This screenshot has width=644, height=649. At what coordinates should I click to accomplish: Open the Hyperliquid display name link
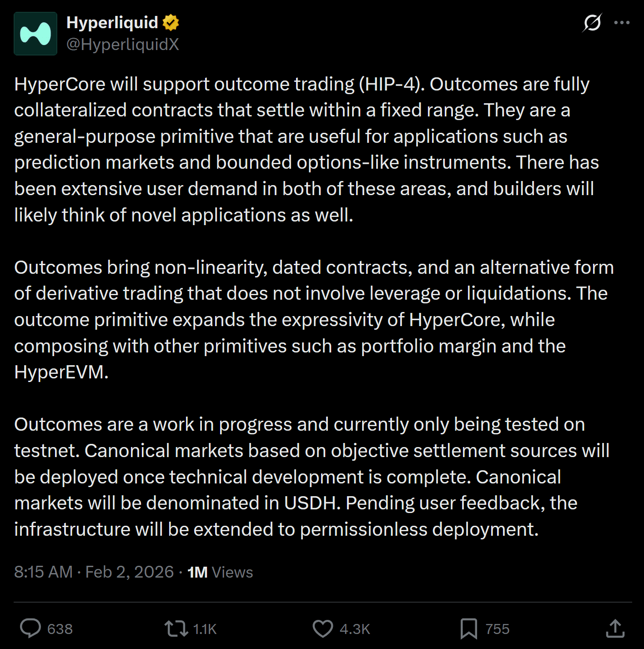(x=112, y=22)
